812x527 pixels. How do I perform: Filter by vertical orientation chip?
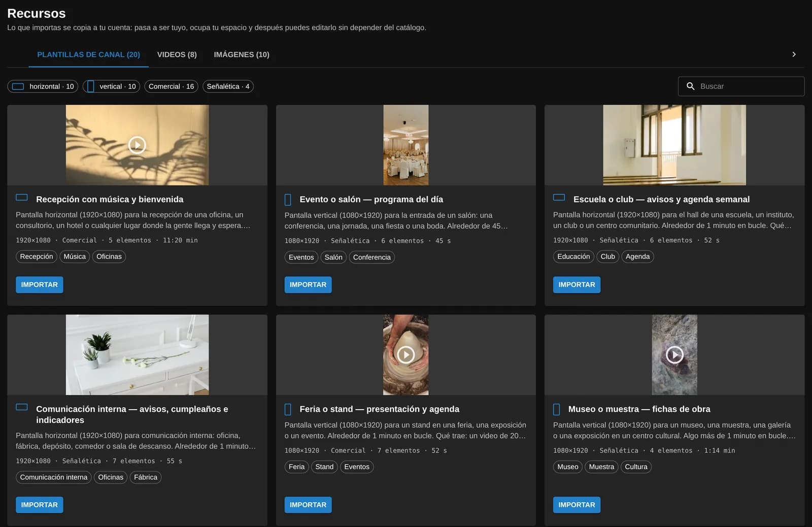(111, 86)
